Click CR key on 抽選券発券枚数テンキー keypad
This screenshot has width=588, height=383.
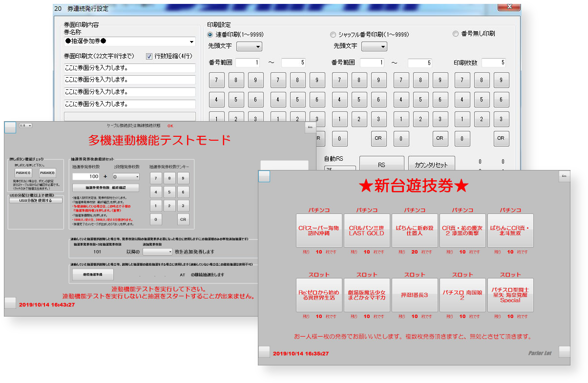coord(183,220)
